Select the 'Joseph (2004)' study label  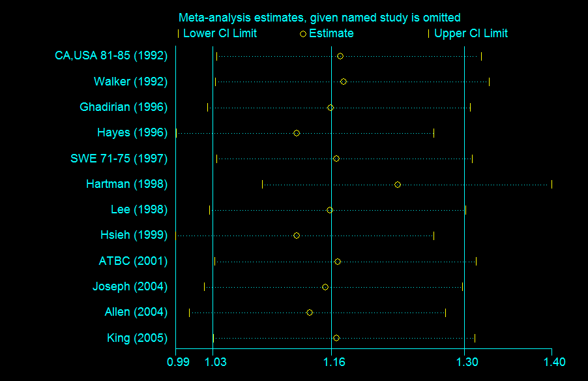pyautogui.click(x=130, y=286)
